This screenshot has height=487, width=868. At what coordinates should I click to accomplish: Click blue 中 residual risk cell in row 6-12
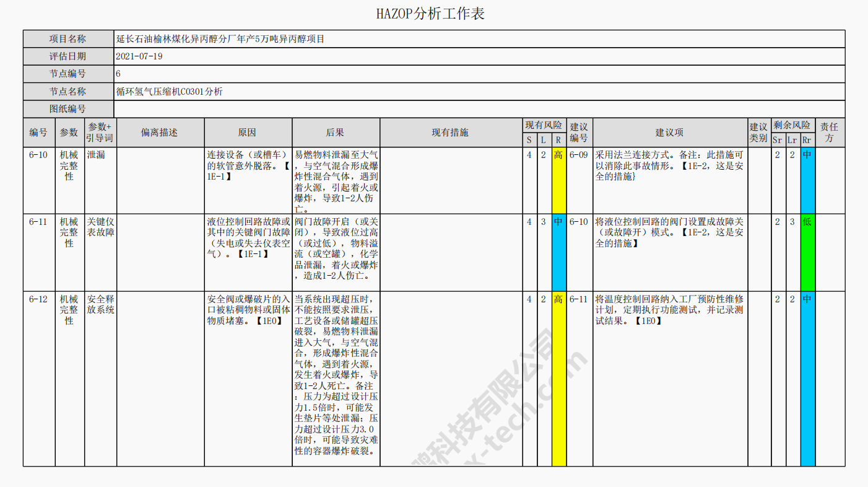coord(807,379)
